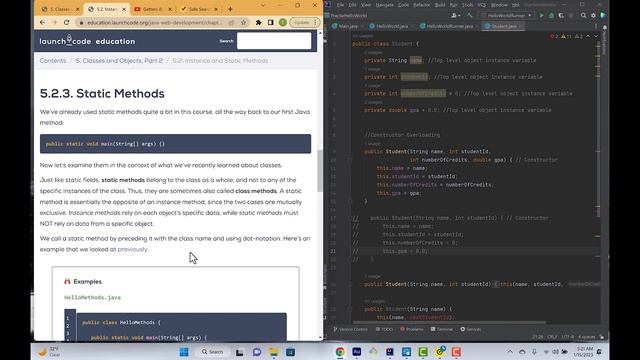Open the TODO tool window
Screen dimensions: 640x360
click(384, 329)
